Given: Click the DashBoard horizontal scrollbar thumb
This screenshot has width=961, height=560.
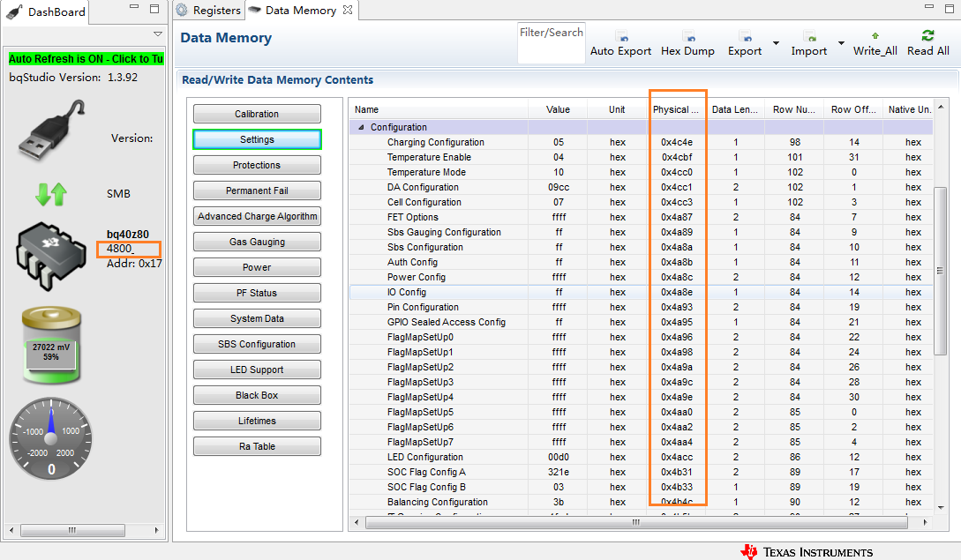Looking at the screenshot, I should pos(72,530).
